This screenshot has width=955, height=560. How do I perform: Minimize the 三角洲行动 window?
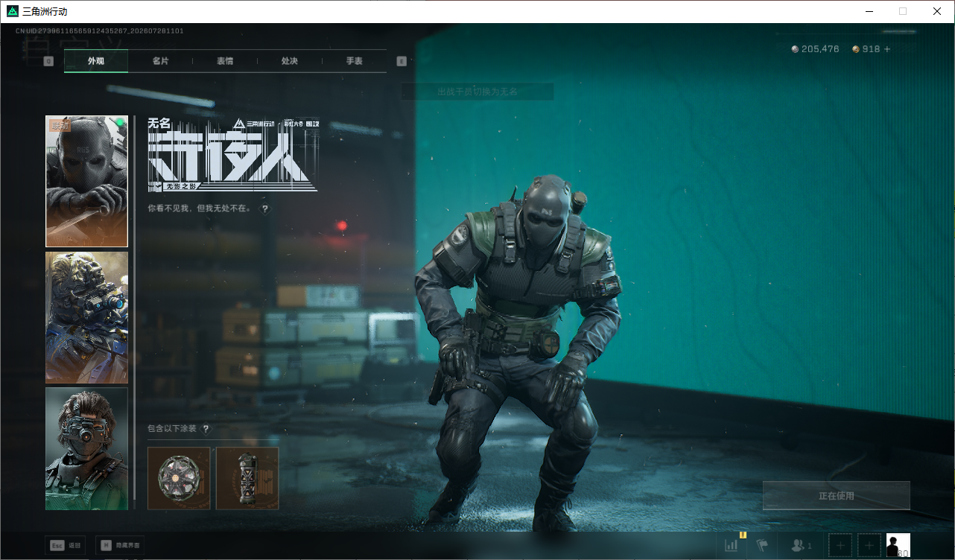[869, 11]
